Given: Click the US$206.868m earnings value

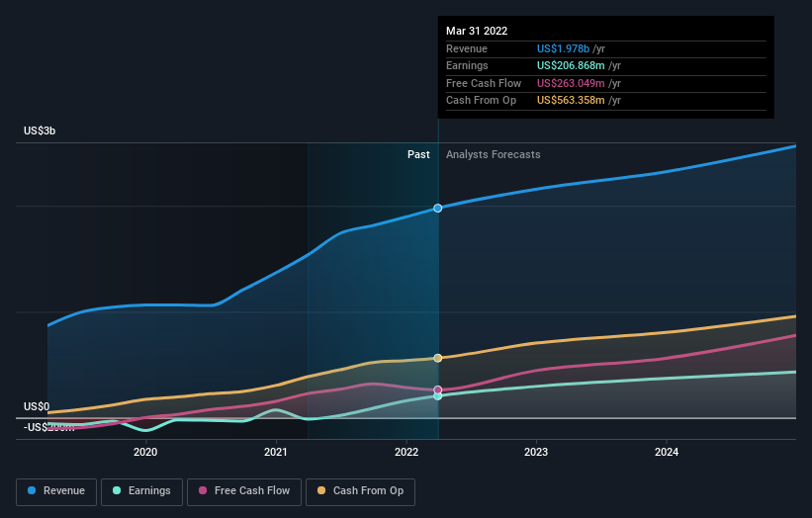Looking at the screenshot, I should (571, 65).
